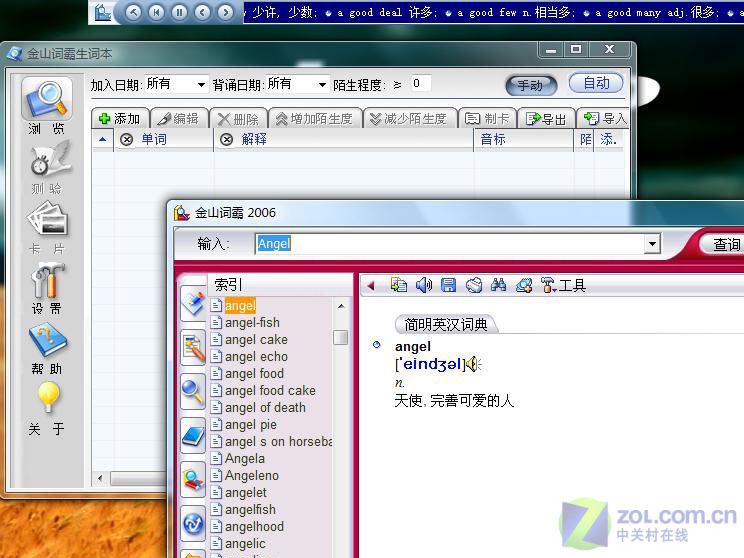Click the 删除 delete toolbar button

click(238, 119)
